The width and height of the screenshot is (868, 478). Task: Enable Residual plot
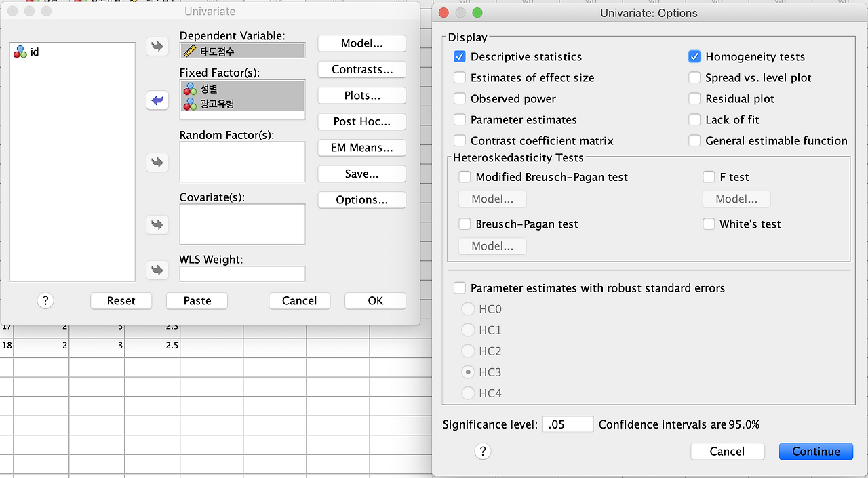(x=694, y=99)
